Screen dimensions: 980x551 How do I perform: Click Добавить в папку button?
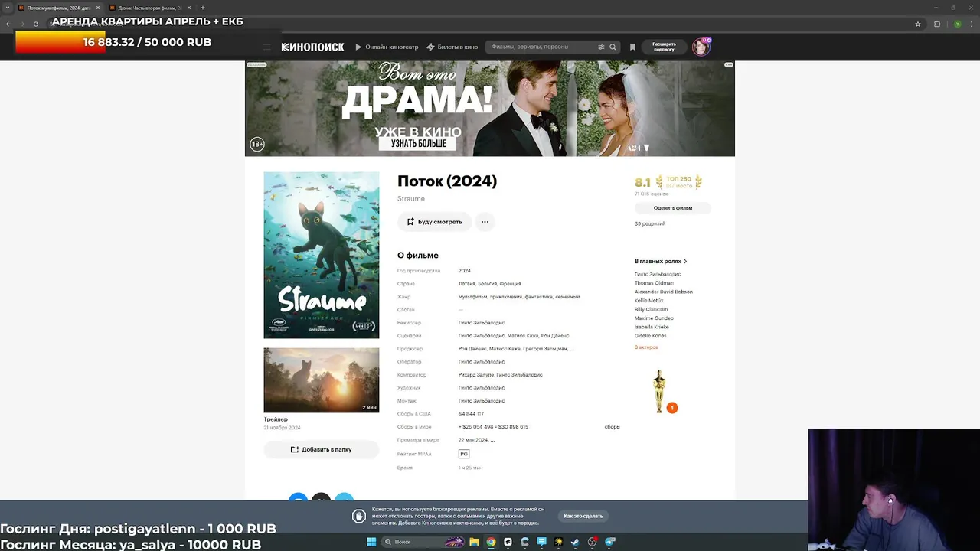tap(322, 450)
